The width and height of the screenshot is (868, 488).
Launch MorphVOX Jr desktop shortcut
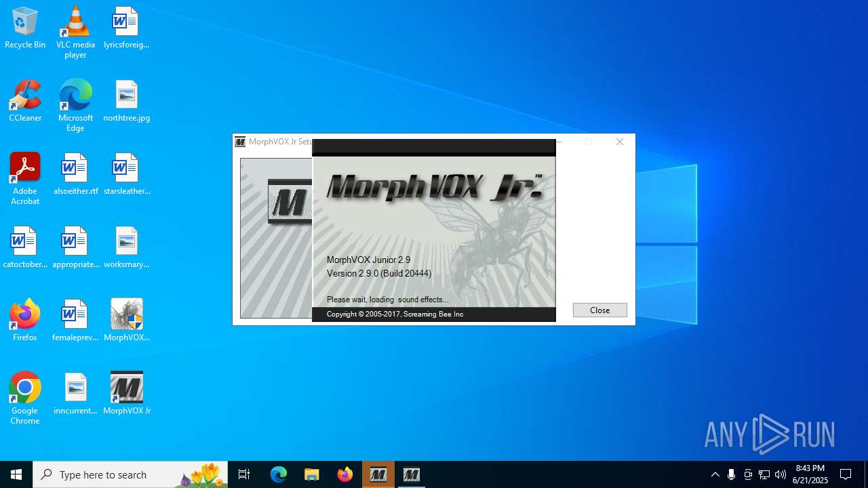coord(126,394)
